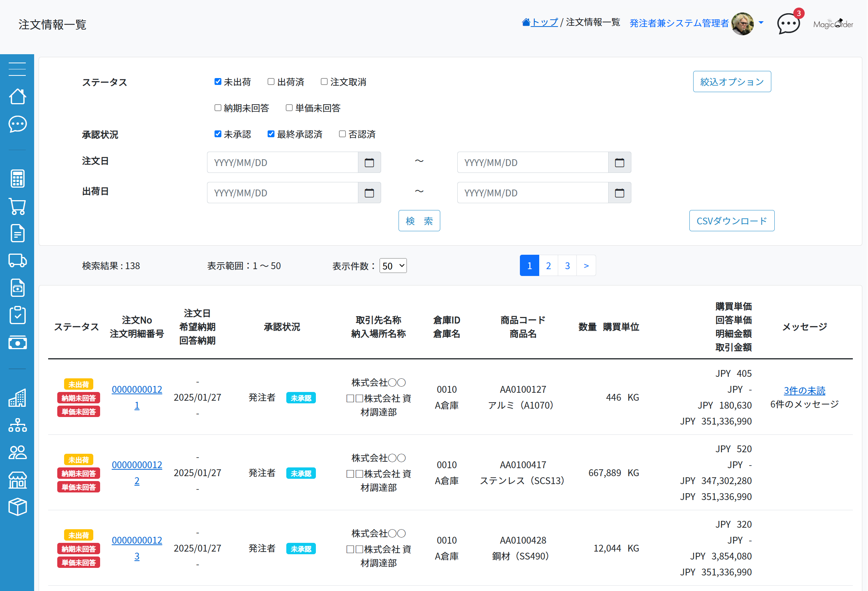The height and width of the screenshot is (591, 868).
Task: Check the 出荷済 status checkbox
Action: pyautogui.click(x=271, y=82)
